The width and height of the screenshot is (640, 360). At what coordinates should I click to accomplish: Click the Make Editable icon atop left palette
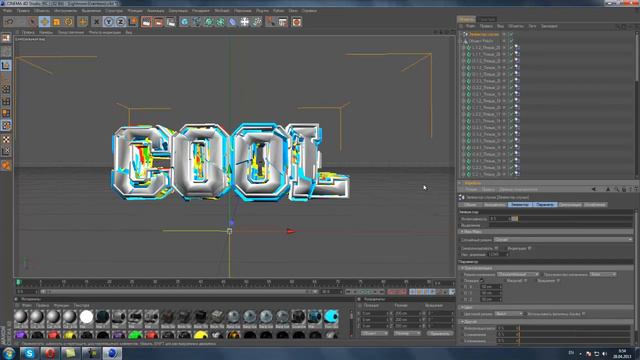coord(6,38)
